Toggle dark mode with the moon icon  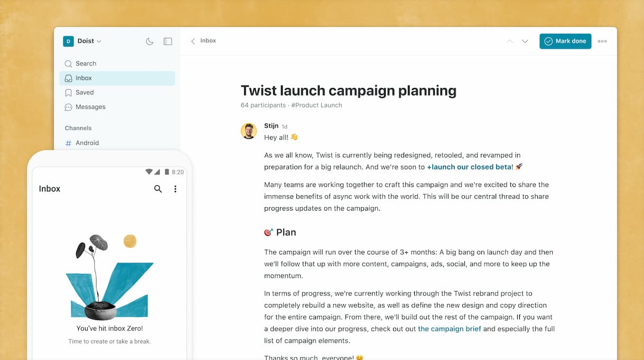coord(150,41)
